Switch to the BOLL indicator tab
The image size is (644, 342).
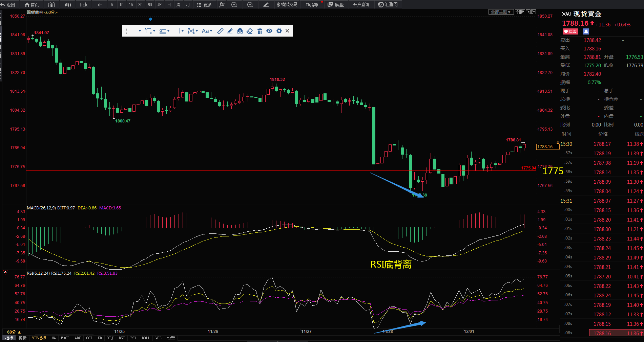(146, 338)
